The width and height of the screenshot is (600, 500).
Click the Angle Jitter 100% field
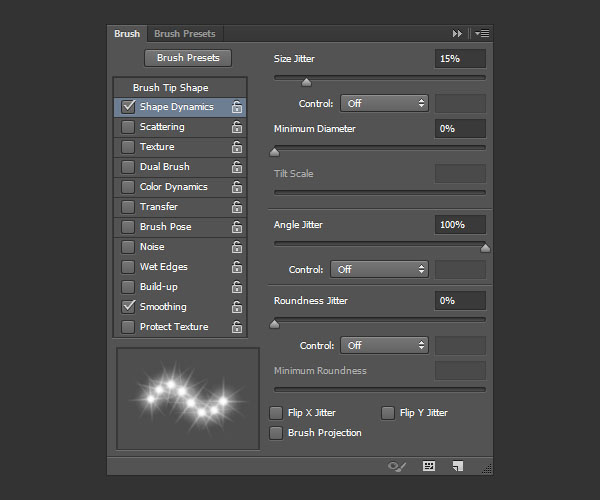pyautogui.click(x=460, y=225)
